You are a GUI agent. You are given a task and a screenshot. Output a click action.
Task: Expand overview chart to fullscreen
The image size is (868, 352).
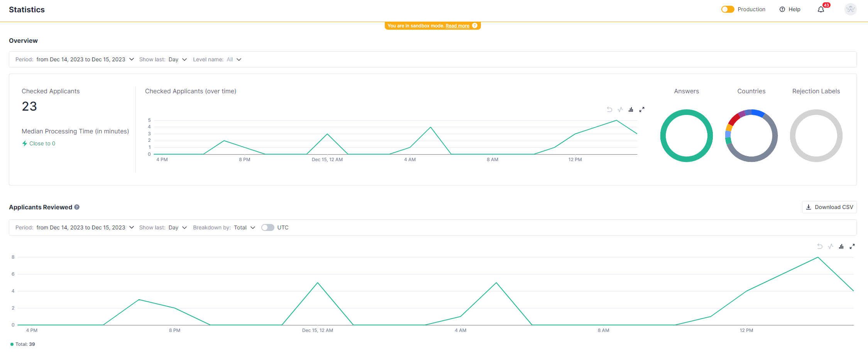(x=642, y=110)
